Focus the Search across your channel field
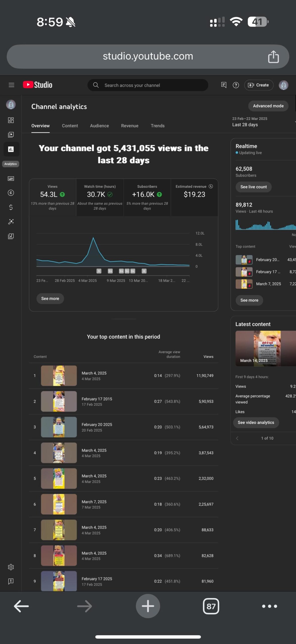The image size is (296, 644). click(x=148, y=85)
